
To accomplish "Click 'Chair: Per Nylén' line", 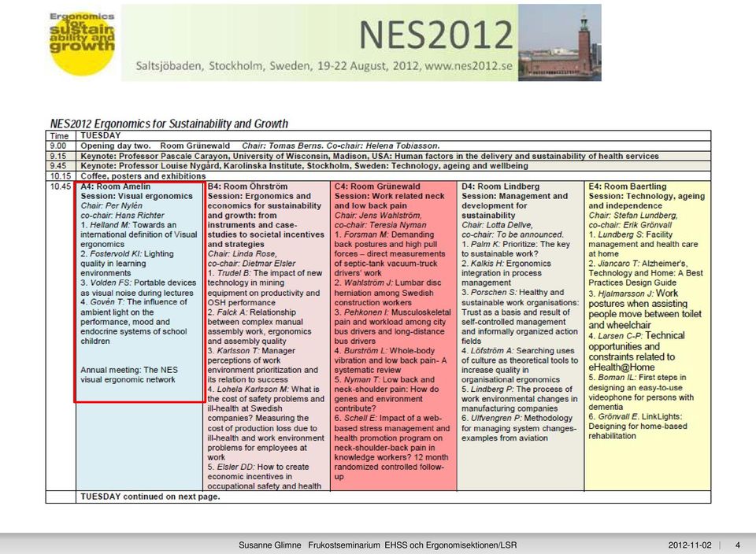I will pos(111,205).
